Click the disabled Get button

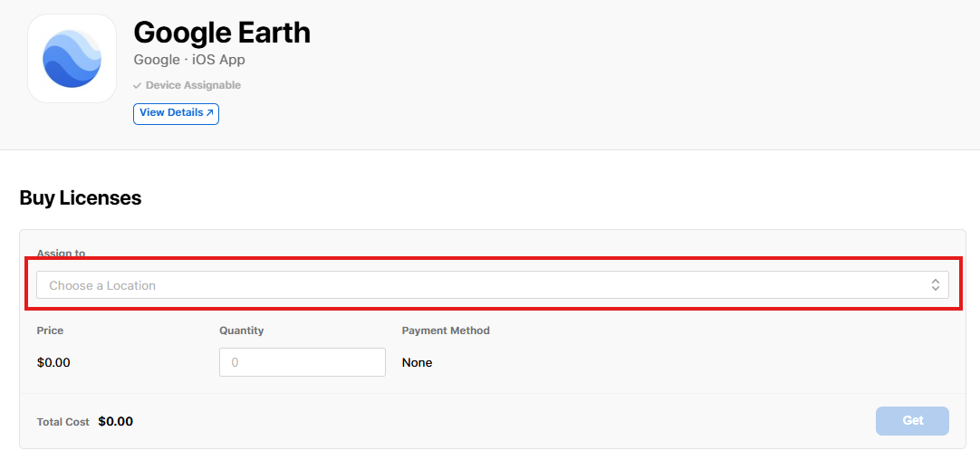point(912,421)
